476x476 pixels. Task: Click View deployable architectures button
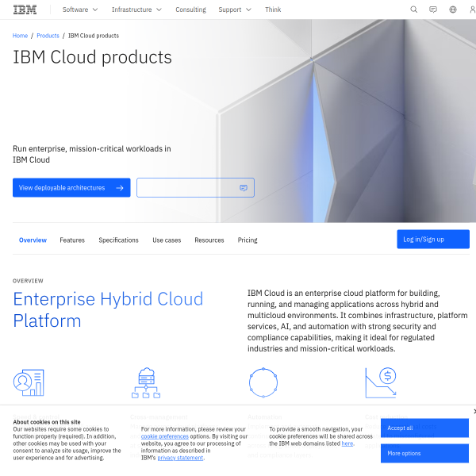[x=71, y=187]
